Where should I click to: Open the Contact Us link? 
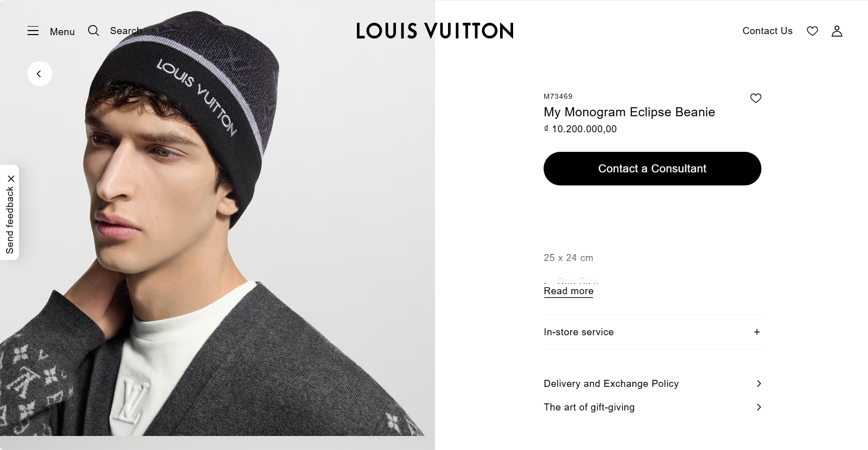pos(767,31)
